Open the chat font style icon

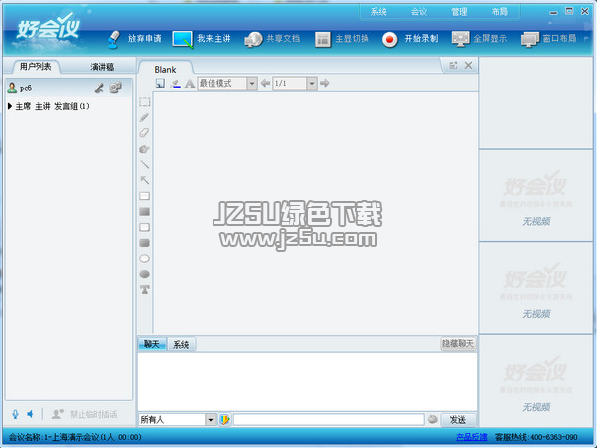(225, 419)
